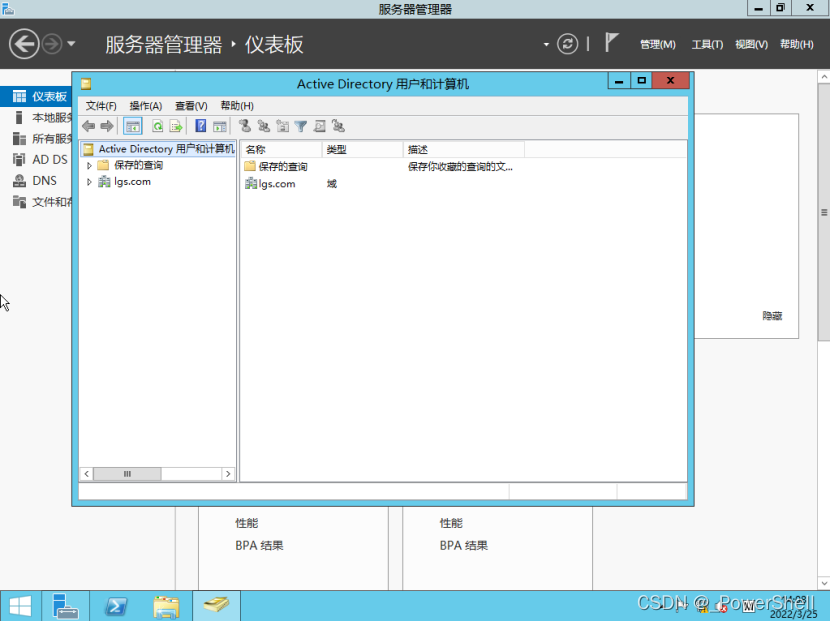Click create new organizational unit icon
This screenshot has height=622, width=830.
pyautogui.click(x=283, y=126)
